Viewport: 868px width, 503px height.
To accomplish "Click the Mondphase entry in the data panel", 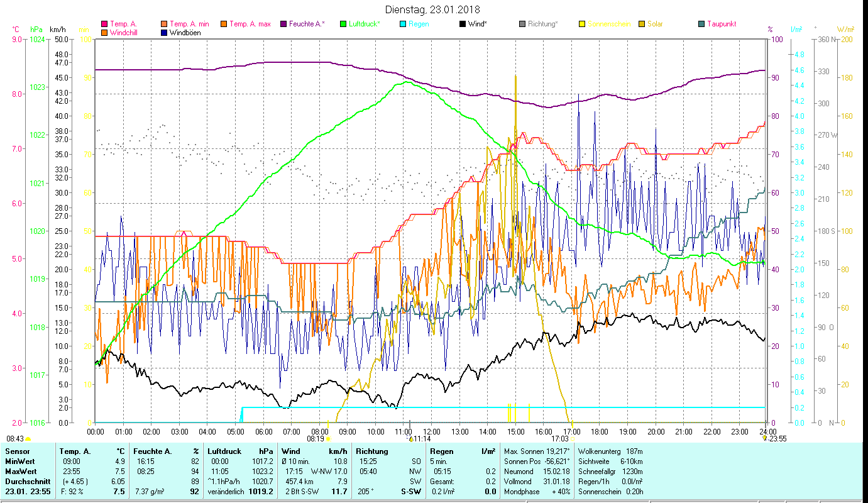I will tap(520, 492).
